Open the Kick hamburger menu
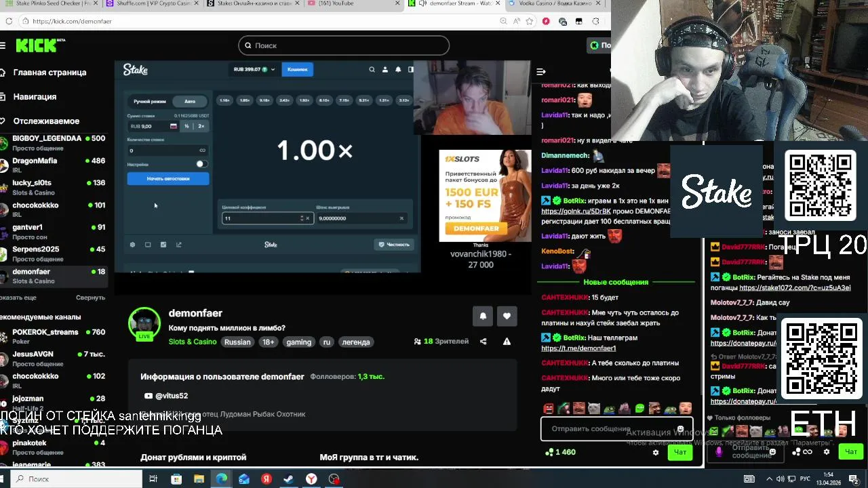Viewport: 868px width, 488px height. coord(3,45)
